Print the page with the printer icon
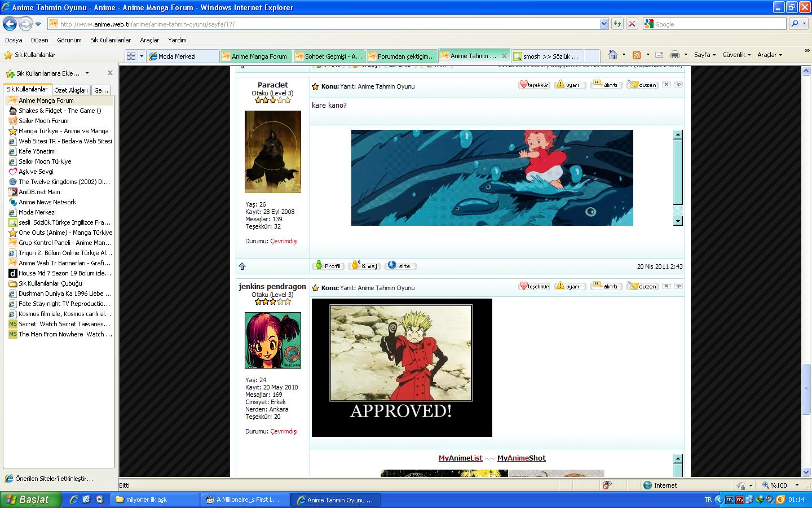 [674, 55]
